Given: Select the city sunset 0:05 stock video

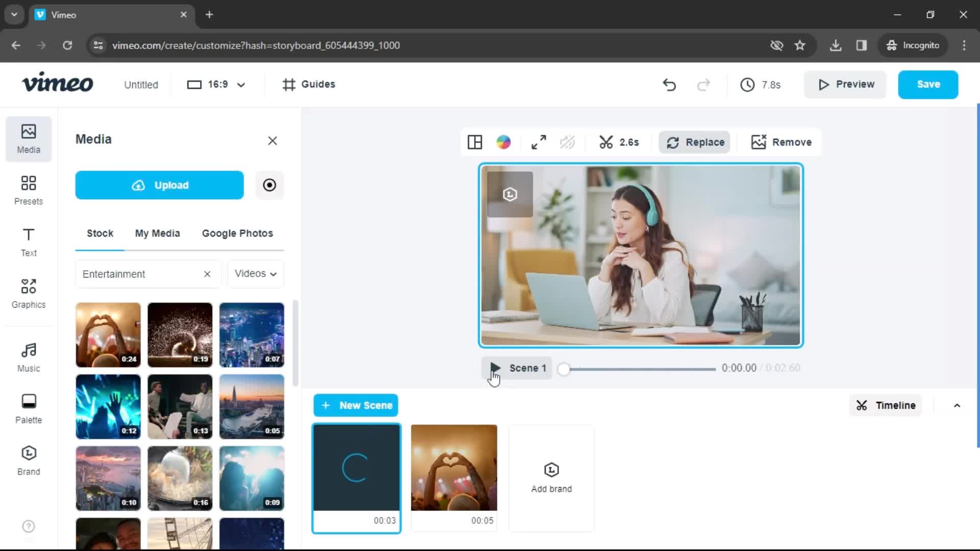Looking at the screenshot, I should click(x=252, y=407).
